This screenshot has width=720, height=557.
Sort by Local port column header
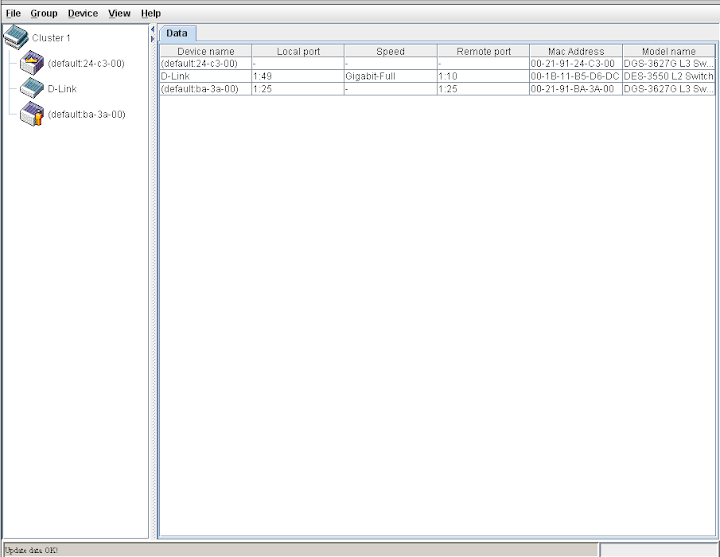click(x=298, y=51)
